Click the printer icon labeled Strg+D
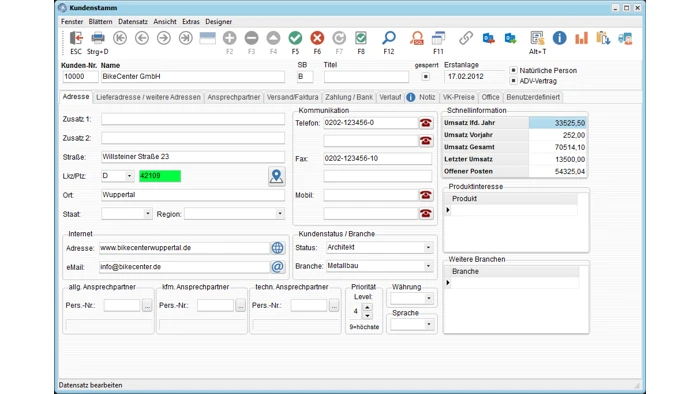The height and width of the screenshot is (394, 700). pos(98,38)
